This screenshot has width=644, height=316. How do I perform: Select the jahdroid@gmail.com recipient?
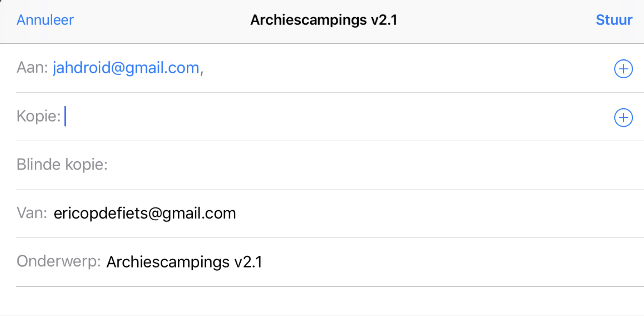126,68
